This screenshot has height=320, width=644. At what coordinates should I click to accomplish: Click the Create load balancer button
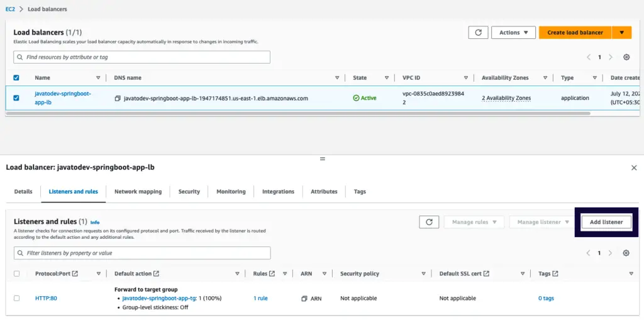[575, 33]
